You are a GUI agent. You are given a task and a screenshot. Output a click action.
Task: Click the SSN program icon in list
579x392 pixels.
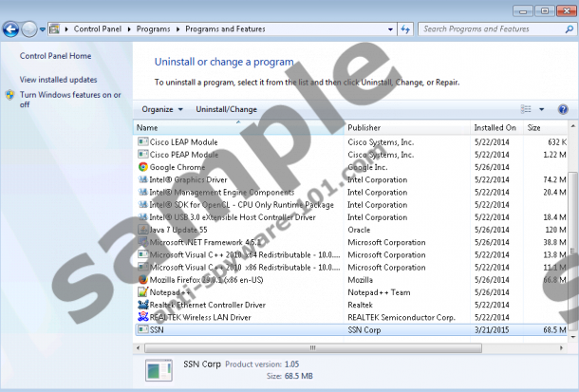(x=142, y=329)
